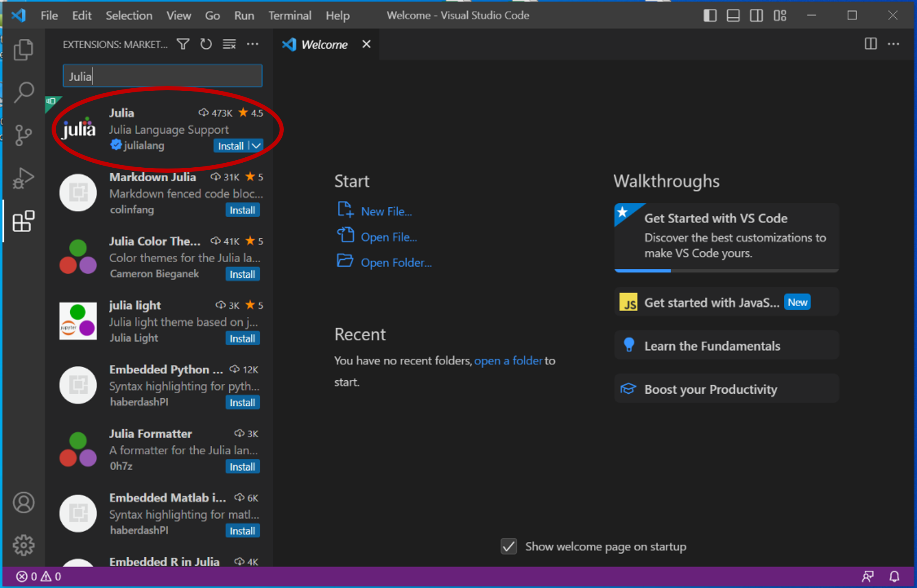Open Get started with JavaScript walkthrough
The width and height of the screenshot is (917, 588).
726,302
